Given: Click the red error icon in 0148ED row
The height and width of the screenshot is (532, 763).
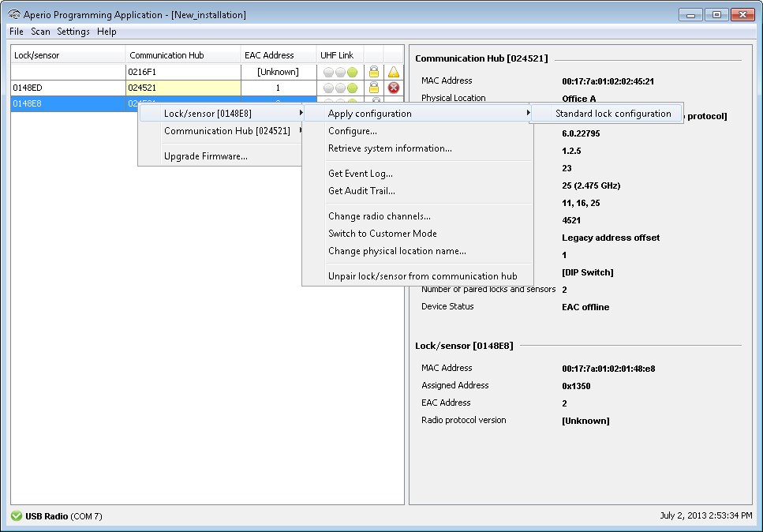Looking at the screenshot, I should (394, 88).
